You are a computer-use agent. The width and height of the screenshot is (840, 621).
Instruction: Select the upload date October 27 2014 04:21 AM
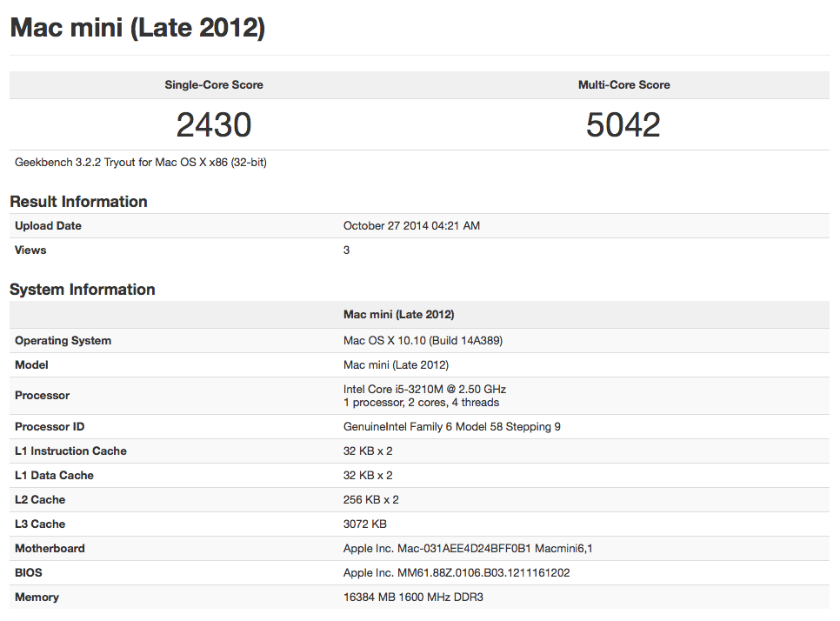411,225
